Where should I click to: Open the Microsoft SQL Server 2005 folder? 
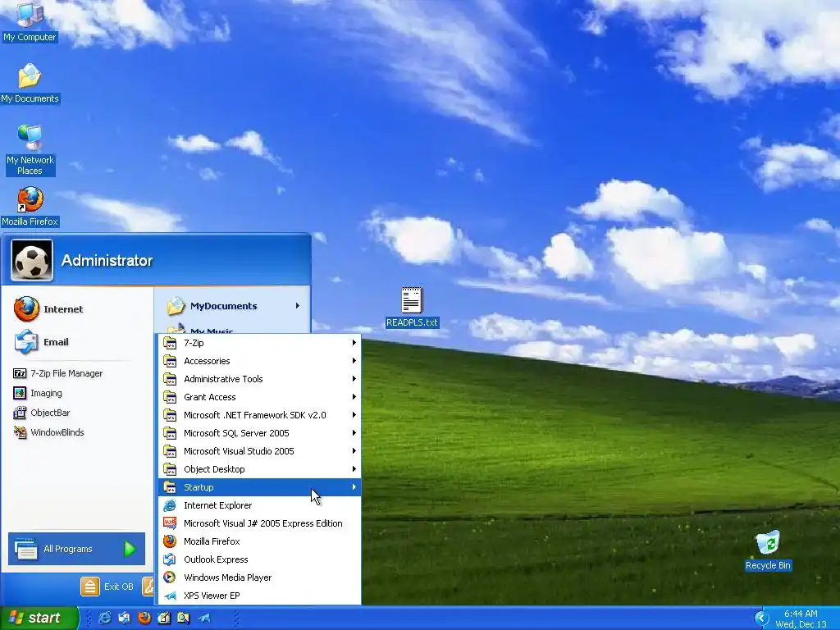click(x=259, y=433)
